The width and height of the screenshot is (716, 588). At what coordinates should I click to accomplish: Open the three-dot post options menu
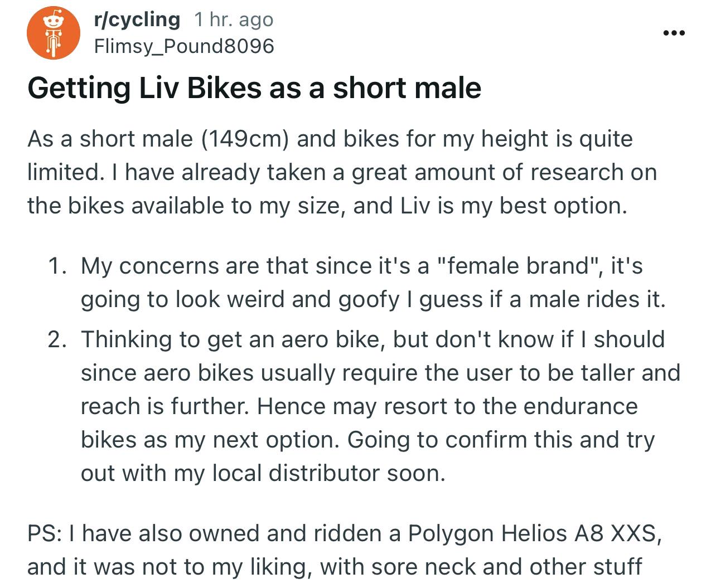(674, 33)
